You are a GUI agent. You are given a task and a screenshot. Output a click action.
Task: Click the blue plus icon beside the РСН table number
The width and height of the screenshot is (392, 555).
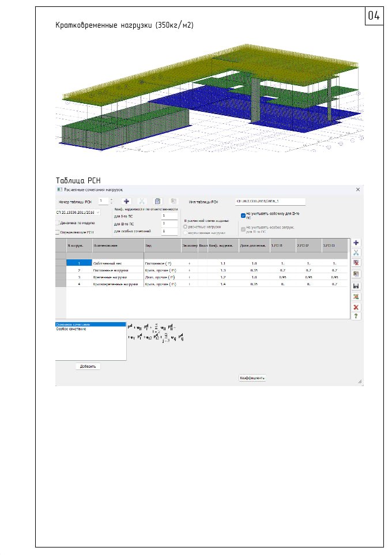126,201
